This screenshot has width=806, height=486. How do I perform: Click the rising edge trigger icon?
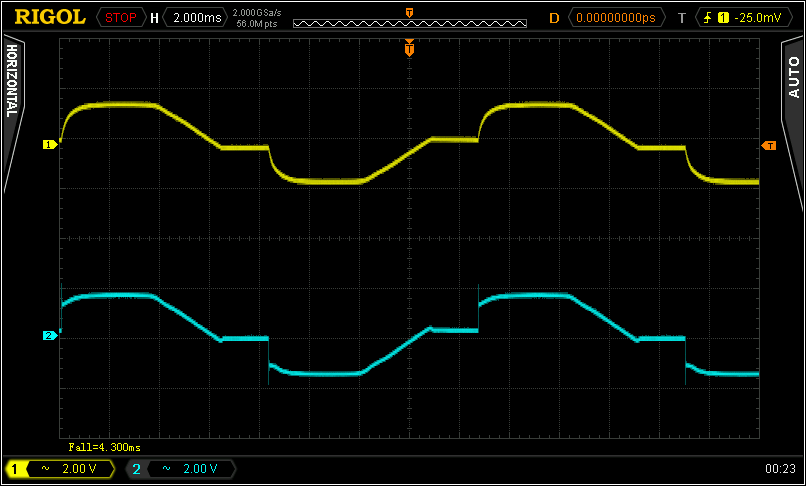[708, 18]
